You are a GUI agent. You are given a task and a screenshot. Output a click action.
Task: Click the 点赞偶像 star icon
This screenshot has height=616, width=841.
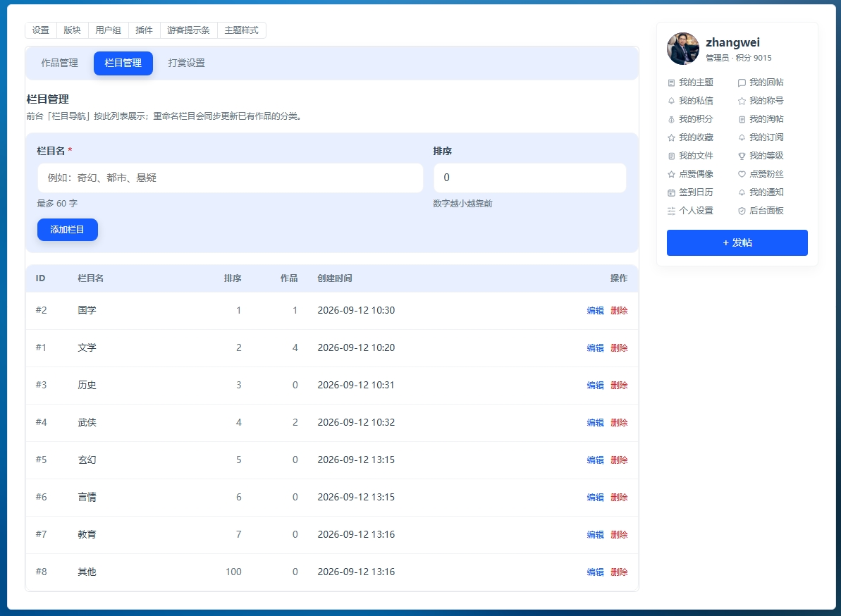tap(671, 174)
